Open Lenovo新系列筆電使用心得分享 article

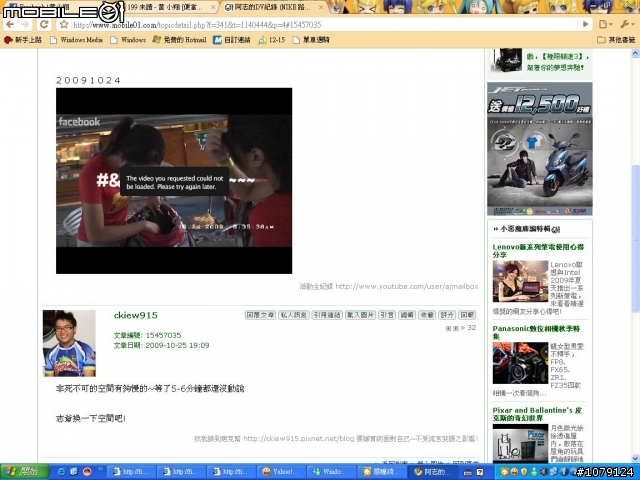[538, 251]
